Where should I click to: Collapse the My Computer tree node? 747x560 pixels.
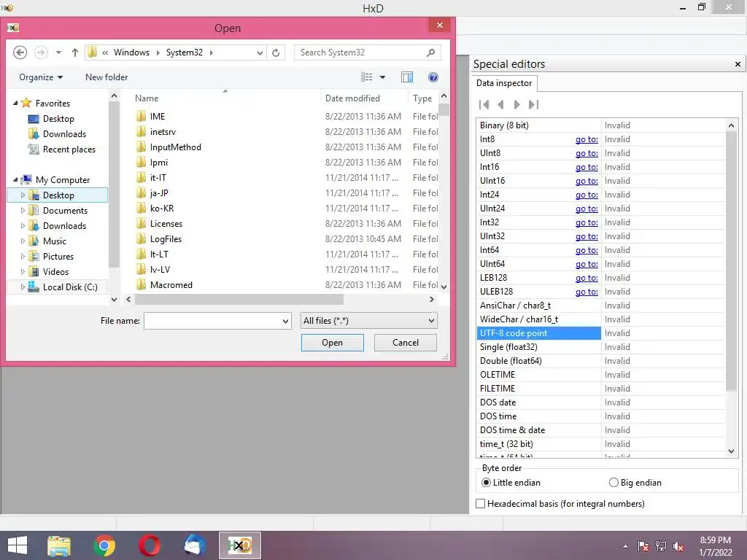coord(15,179)
